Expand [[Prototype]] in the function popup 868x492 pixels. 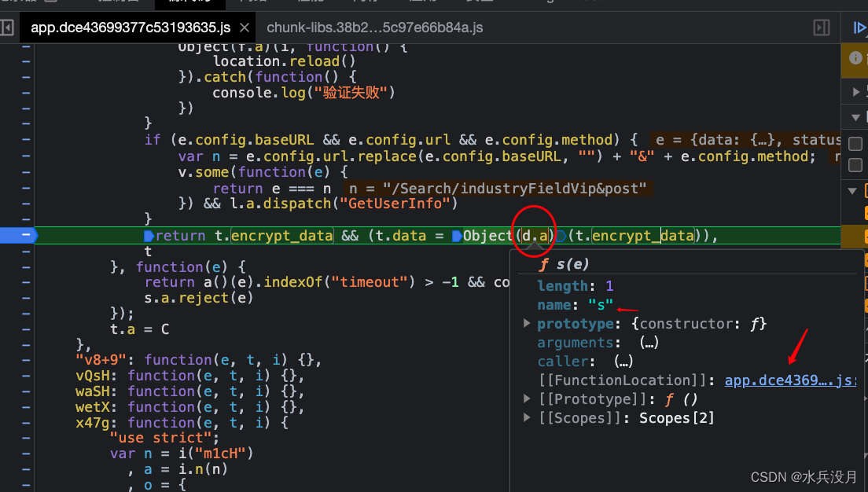click(528, 398)
